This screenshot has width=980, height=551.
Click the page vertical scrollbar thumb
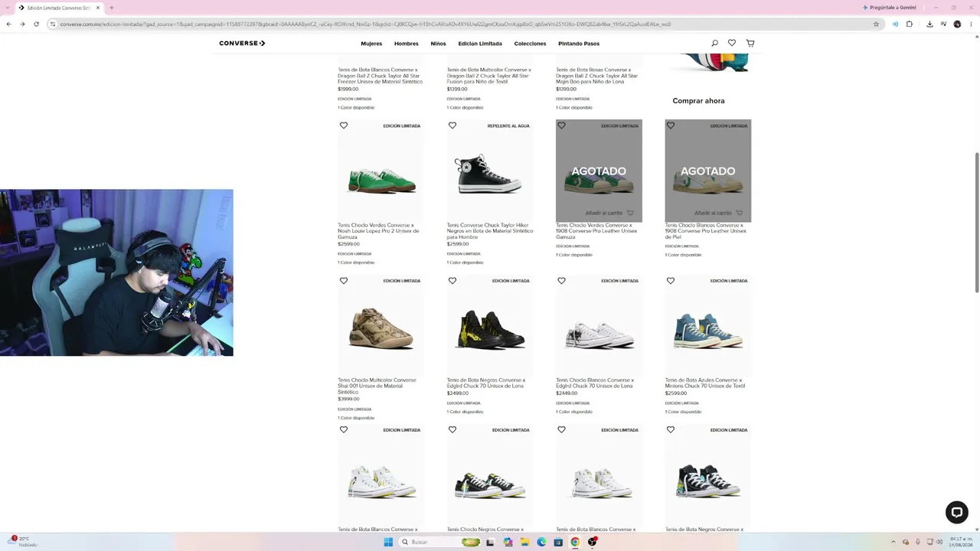coord(976,222)
